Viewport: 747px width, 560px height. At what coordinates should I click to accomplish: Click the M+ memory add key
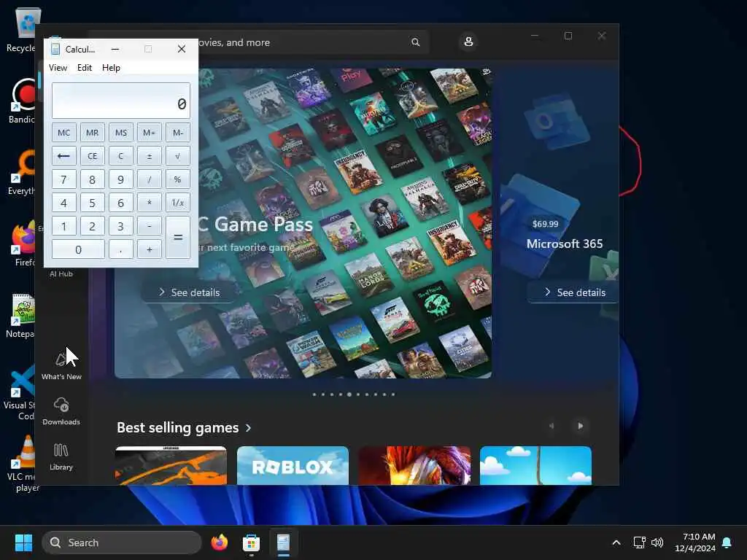tap(149, 133)
